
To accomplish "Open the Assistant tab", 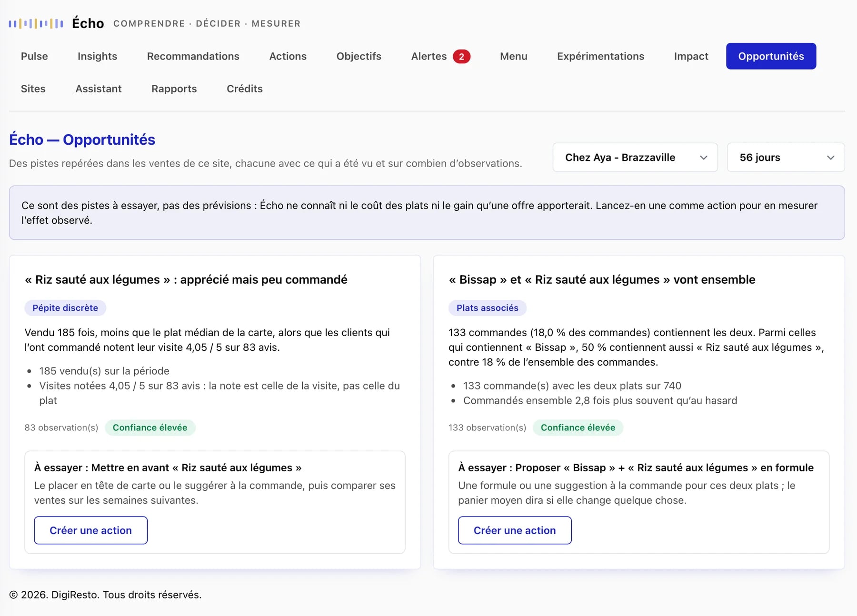I will [x=99, y=89].
